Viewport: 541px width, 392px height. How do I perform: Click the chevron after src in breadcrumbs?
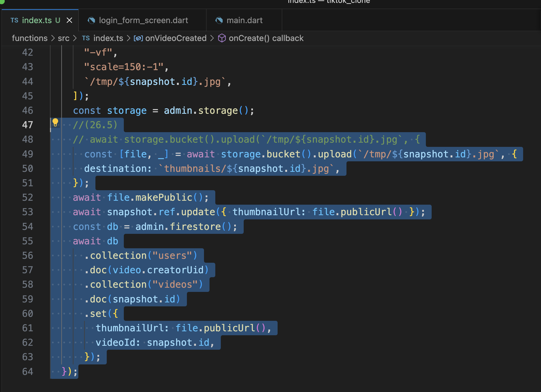click(x=75, y=38)
